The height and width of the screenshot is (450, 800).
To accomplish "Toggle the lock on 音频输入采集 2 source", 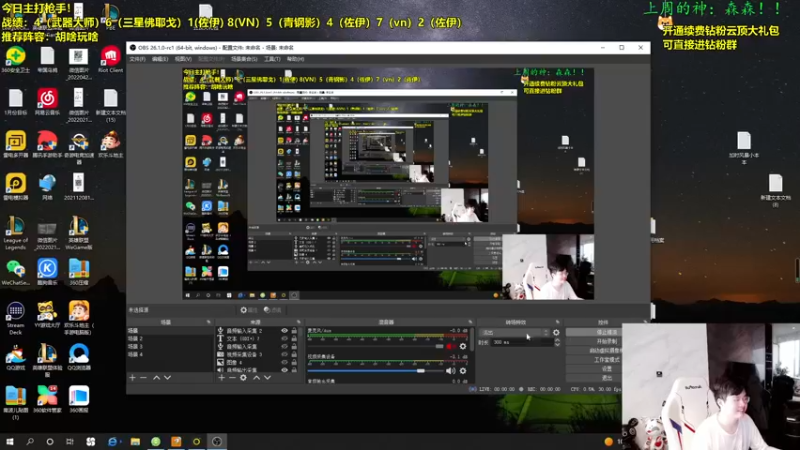I will [x=294, y=331].
